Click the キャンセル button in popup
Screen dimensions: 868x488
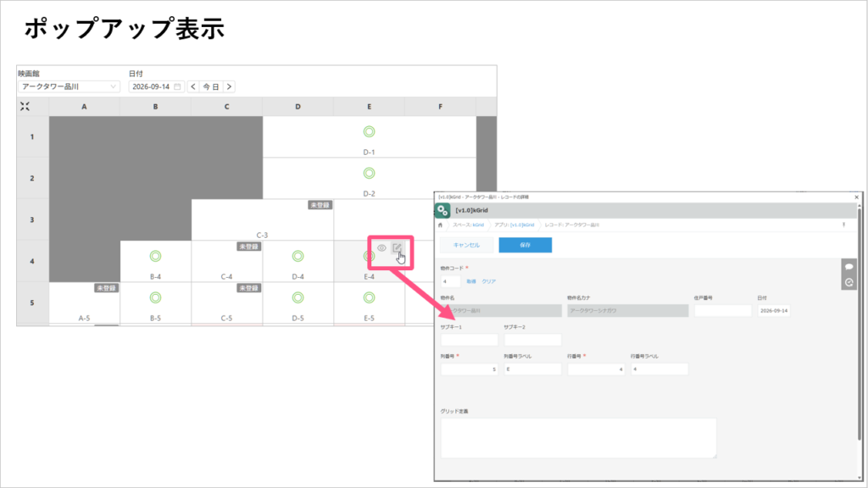pyautogui.click(x=467, y=245)
